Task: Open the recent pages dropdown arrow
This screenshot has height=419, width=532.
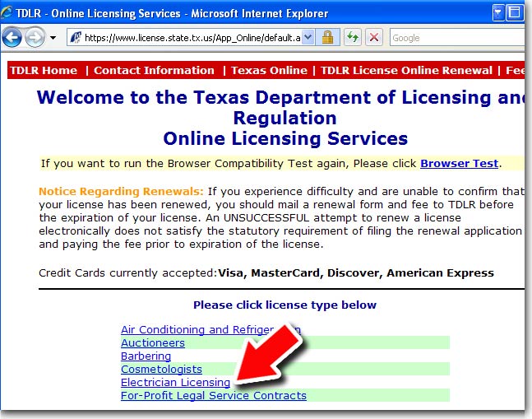Action: click(53, 38)
